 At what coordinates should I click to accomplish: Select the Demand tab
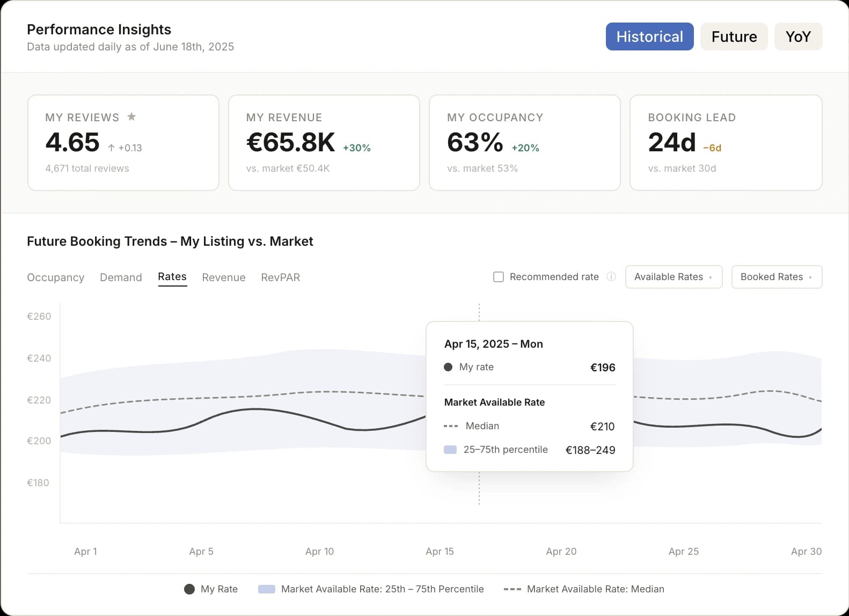click(121, 277)
